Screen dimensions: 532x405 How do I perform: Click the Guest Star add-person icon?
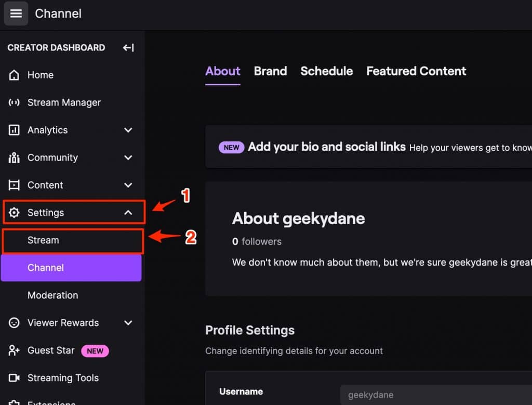[14, 350]
